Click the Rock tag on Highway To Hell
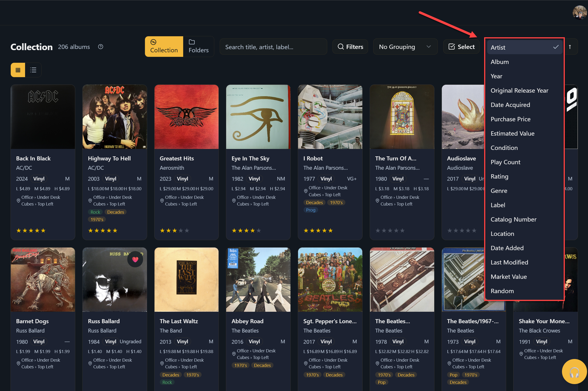 pos(95,212)
